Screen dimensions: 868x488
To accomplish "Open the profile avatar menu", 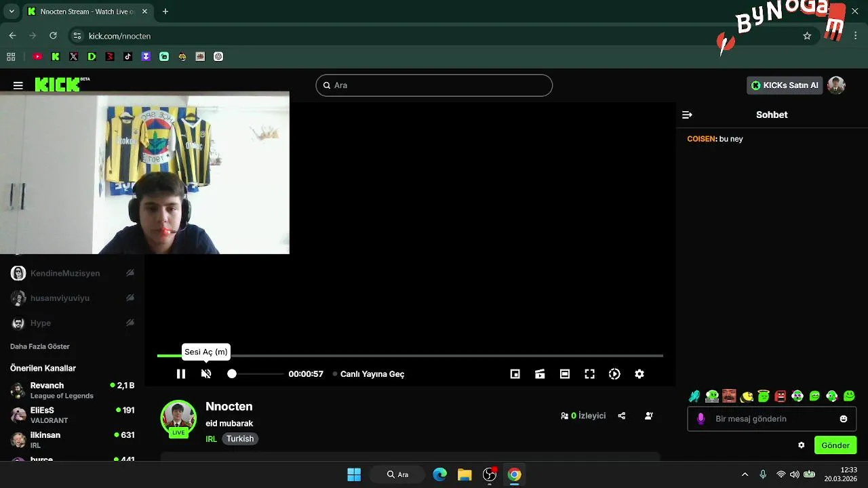I will [x=837, y=85].
